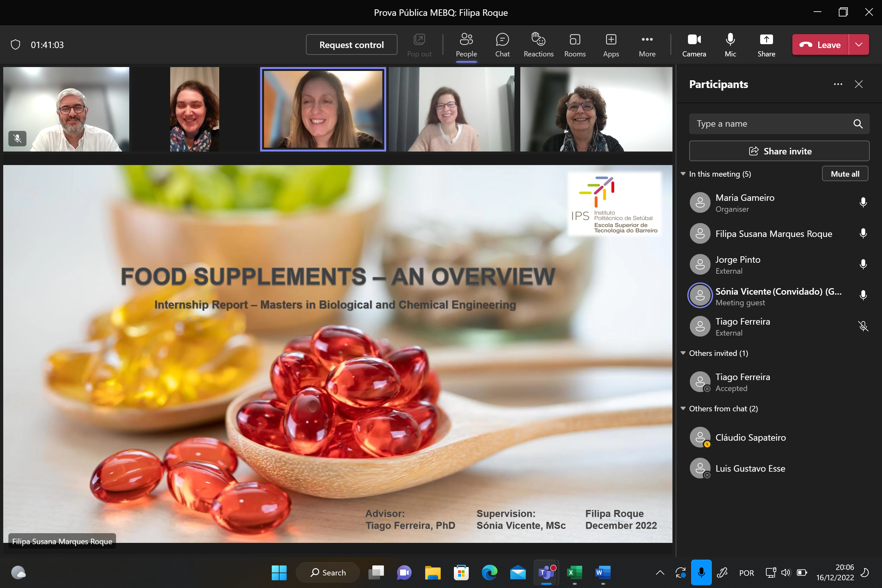Image resolution: width=882 pixels, height=588 pixels.
Task: Collapse the In this meeting section
Action: 683,174
